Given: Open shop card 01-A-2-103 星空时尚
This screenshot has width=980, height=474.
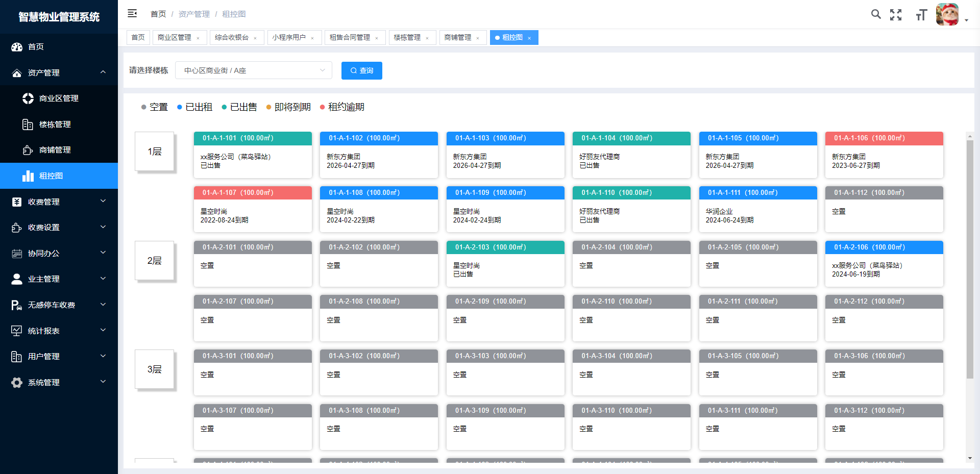Looking at the screenshot, I should click(505, 264).
